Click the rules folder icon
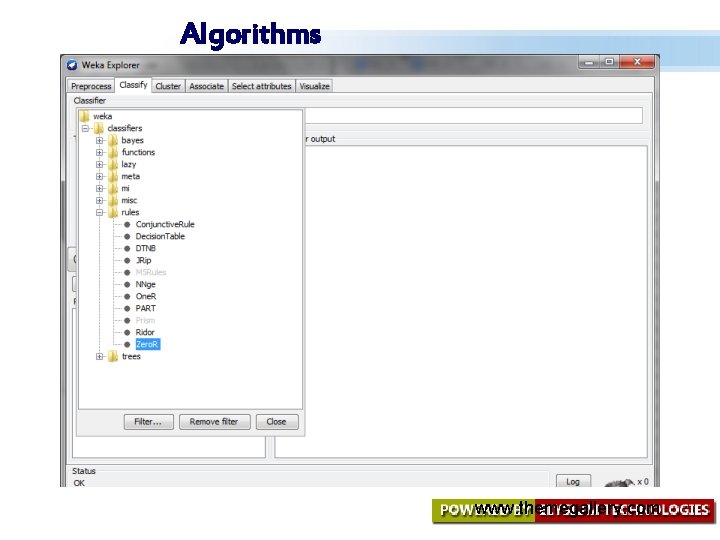 pyautogui.click(x=113, y=212)
